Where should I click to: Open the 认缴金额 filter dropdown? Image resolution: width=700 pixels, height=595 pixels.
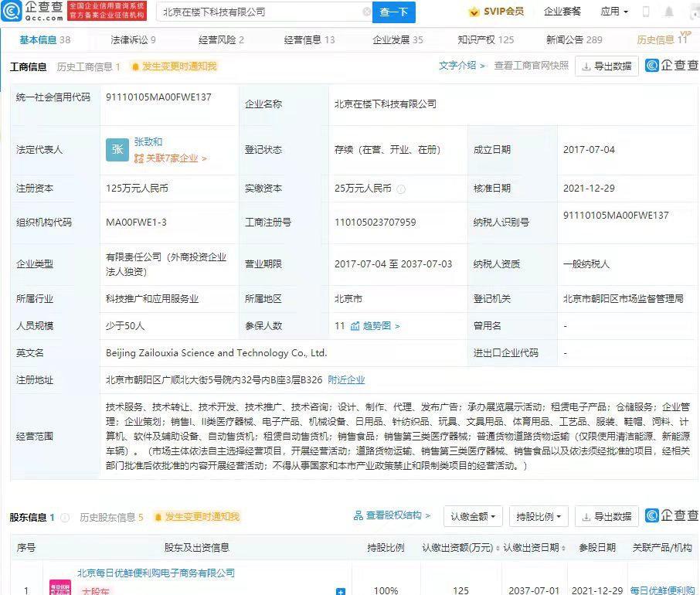tap(473, 517)
